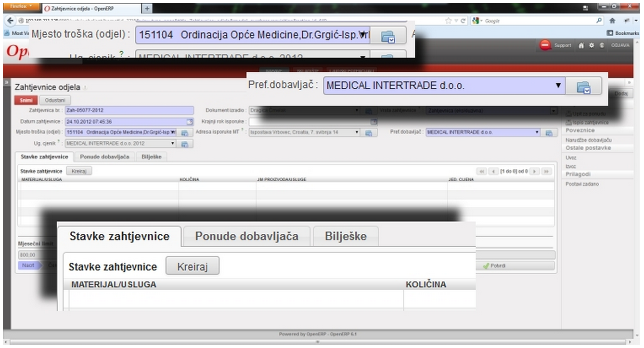The width and height of the screenshot is (644, 348).
Task: Open a new browser tab with plus button
Action: point(147,9)
